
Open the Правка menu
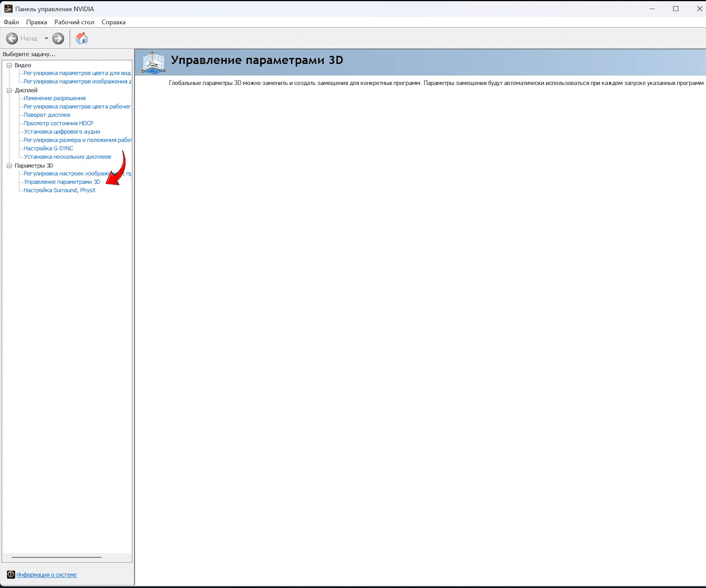coord(37,22)
